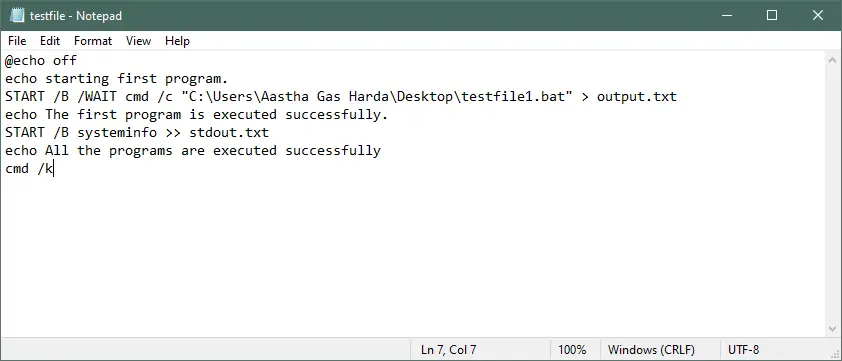The height and width of the screenshot is (361, 842).
Task: Click the UTF-8 encoding status field
Action: (744, 350)
